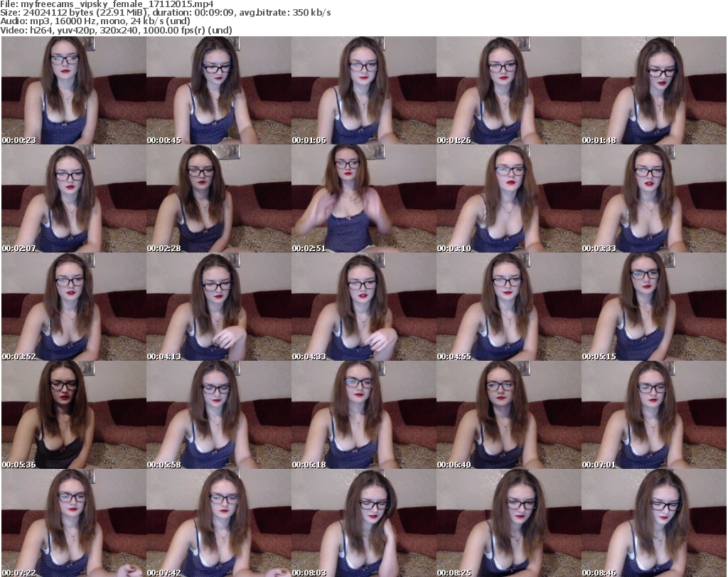Select the Size and duration info line
The image size is (728, 577).
click(165, 13)
